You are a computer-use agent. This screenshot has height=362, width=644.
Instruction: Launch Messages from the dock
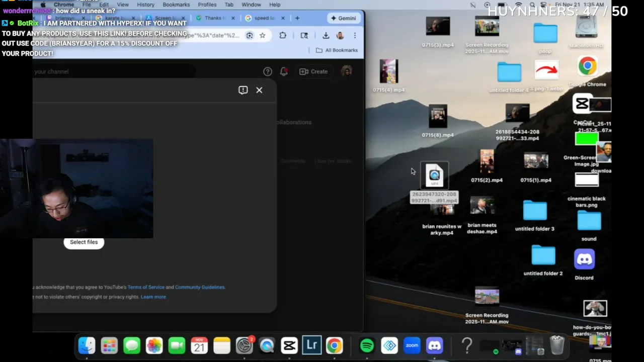coord(132,345)
